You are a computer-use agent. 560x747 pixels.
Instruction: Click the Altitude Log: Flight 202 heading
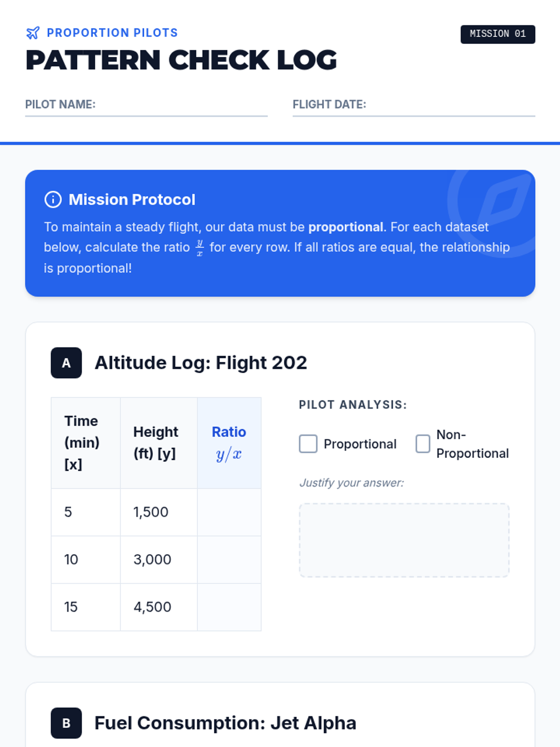(201, 363)
